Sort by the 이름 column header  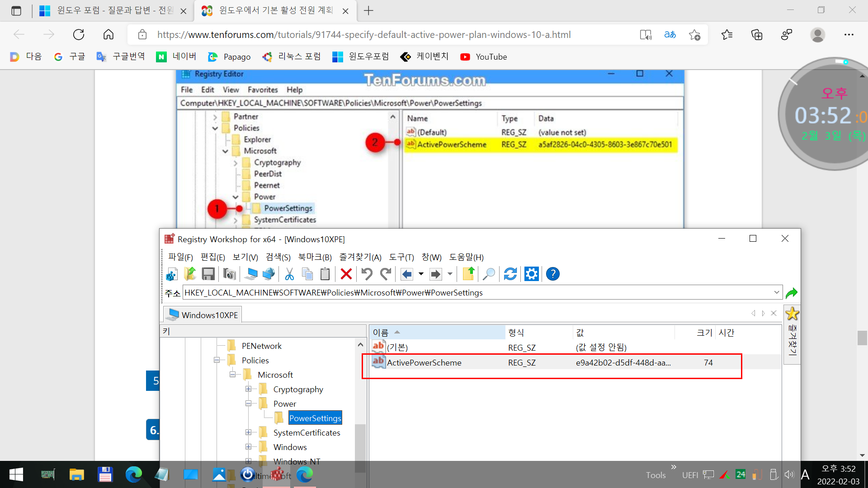coord(437,333)
